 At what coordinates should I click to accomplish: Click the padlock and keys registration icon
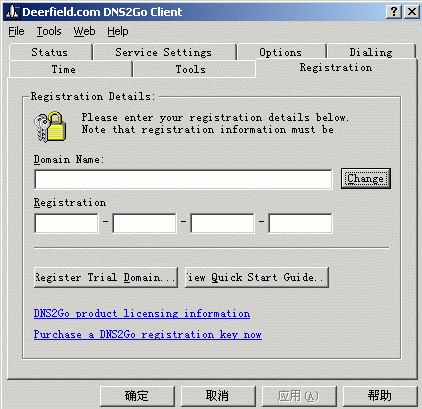[50, 127]
